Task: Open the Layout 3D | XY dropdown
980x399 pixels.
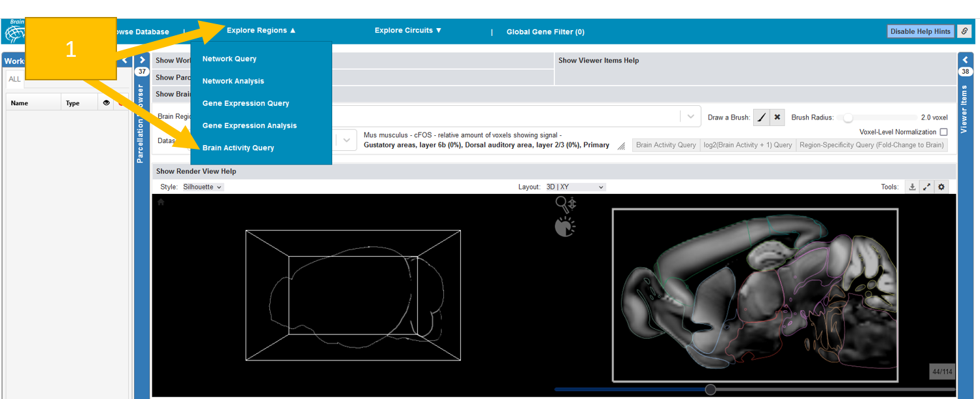Action: point(575,187)
